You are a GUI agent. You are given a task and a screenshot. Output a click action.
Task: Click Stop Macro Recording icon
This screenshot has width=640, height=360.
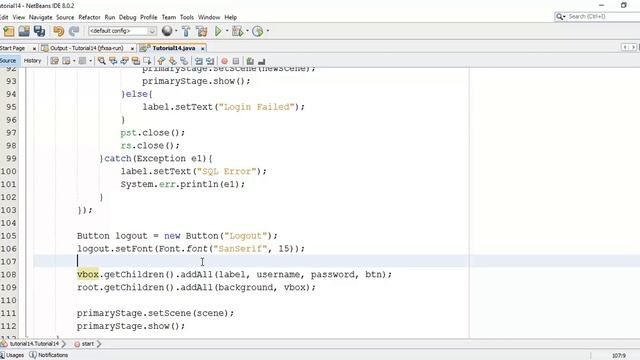click(x=236, y=61)
